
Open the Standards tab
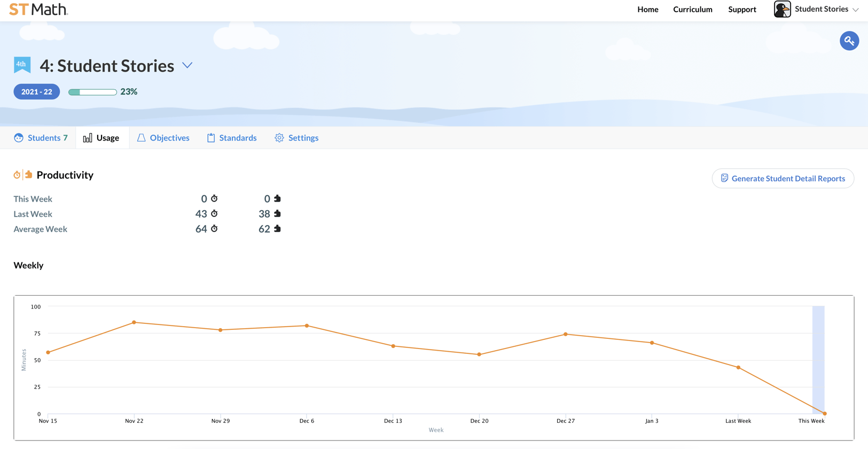pyautogui.click(x=232, y=137)
